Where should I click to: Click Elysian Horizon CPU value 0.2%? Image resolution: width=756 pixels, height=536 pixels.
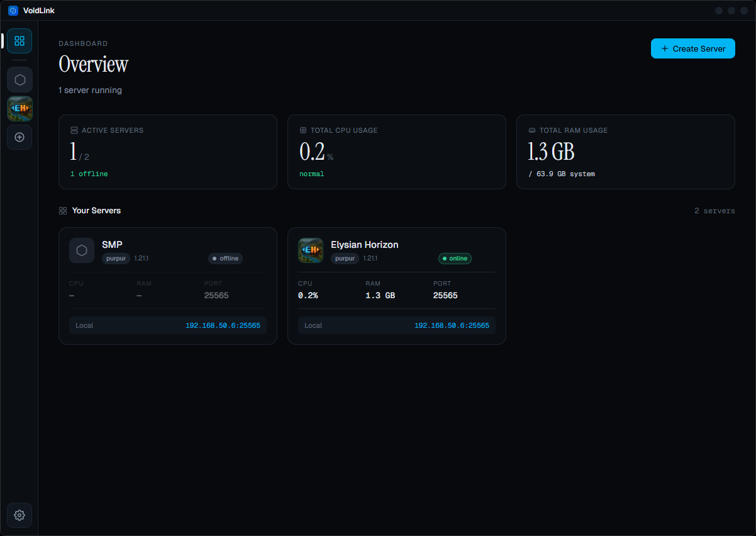click(308, 295)
